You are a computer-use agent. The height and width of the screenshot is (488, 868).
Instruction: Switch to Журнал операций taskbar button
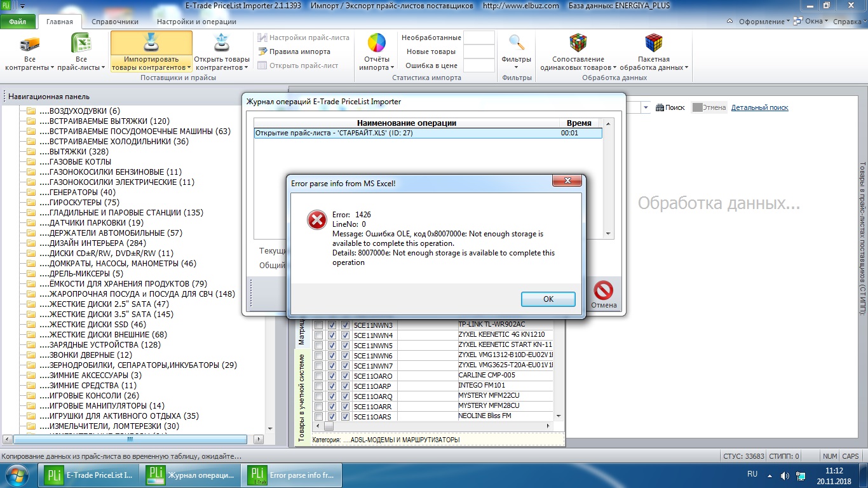pos(192,475)
